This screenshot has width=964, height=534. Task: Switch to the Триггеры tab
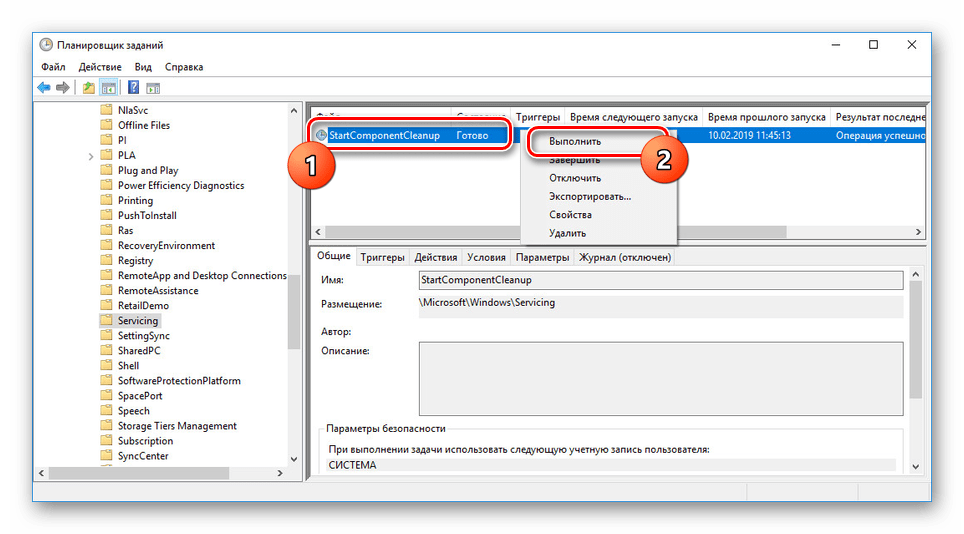pyautogui.click(x=382, y=257)
